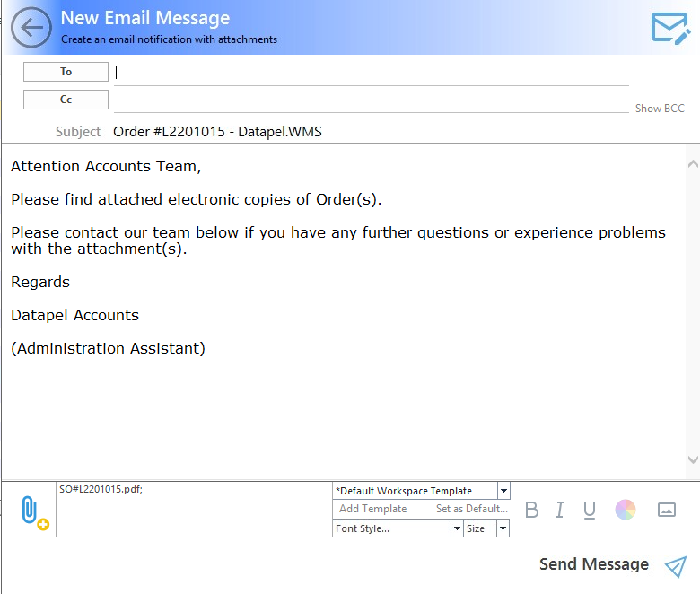Click the message body scroll-down arrow
700x594 pixels.
(693, 459)
